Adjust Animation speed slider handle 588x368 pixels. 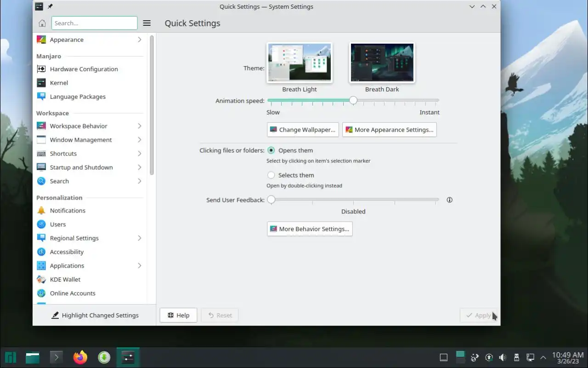click(x=353, y=100)
